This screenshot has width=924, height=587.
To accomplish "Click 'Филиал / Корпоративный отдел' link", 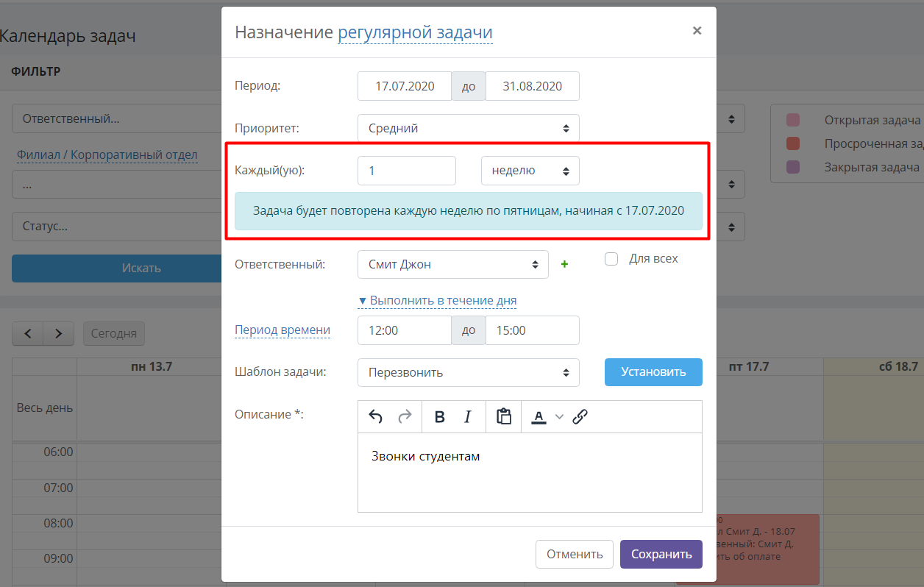I will pyautogui.click(x=107, y=154).
